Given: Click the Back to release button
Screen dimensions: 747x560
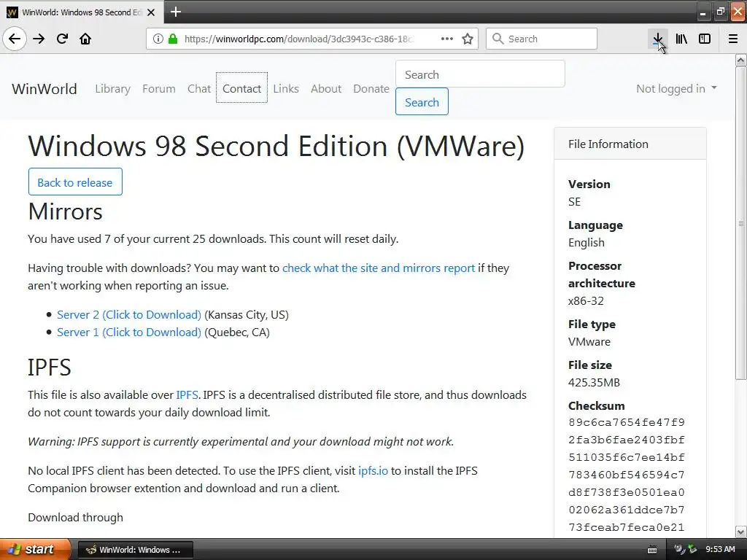Looking at the screenshot, I should pyautogui.click(x=75, y=182).
